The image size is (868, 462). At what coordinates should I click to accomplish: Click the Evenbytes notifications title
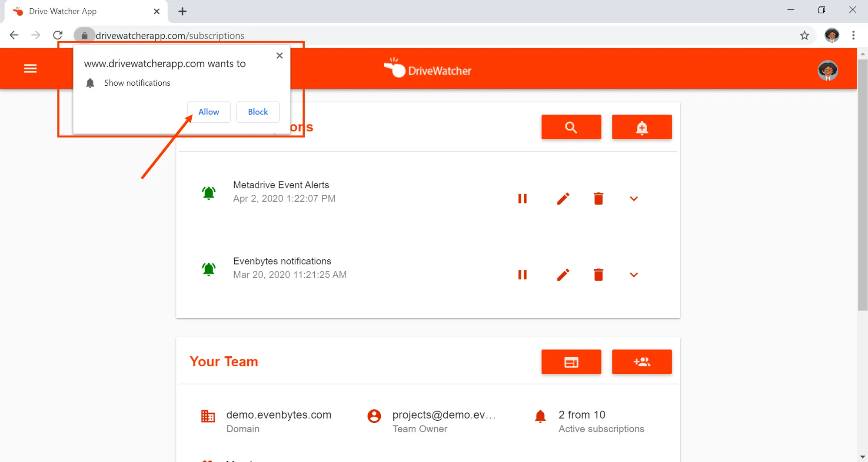coord(282,261)
